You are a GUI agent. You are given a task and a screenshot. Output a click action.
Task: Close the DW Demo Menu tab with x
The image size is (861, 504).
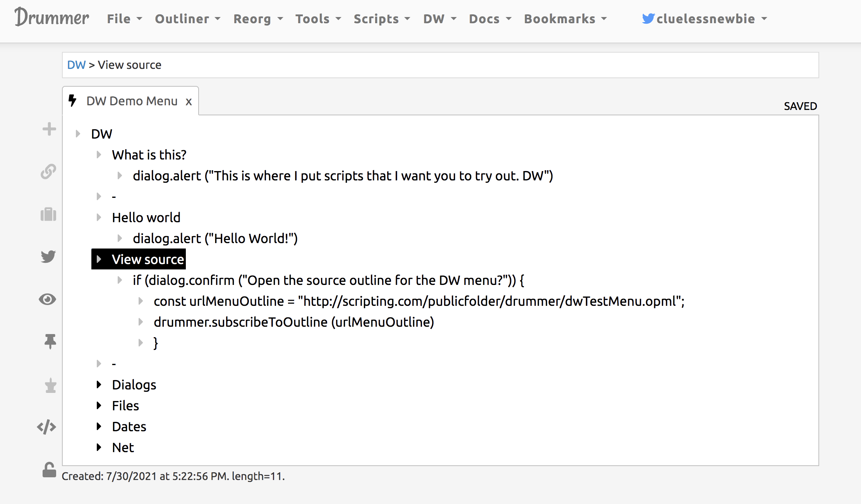click(189, 101)
